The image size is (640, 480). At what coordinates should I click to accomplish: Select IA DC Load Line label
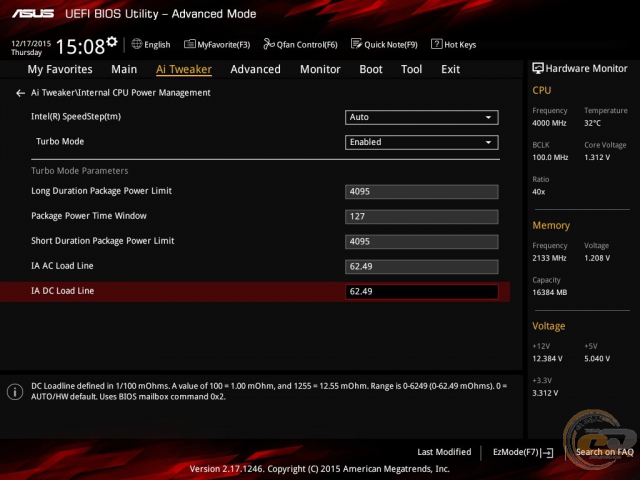tap(62, 291)
